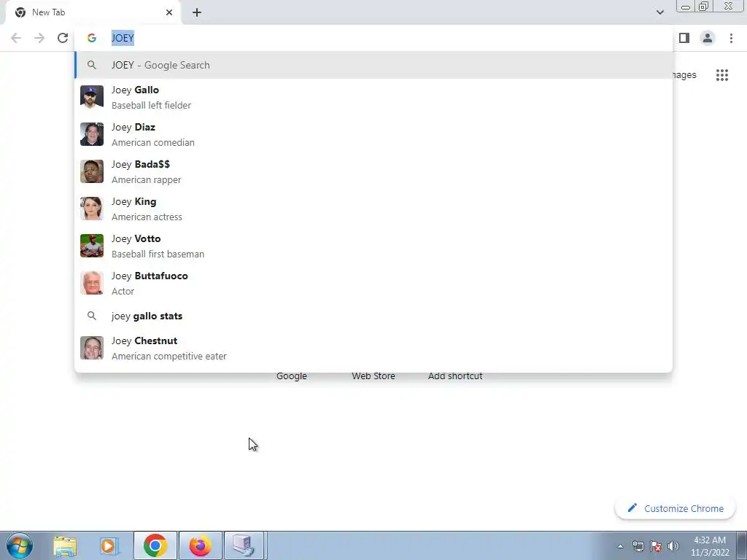Close the New Tab tab
Screen dimensions: 747x560
169,12
